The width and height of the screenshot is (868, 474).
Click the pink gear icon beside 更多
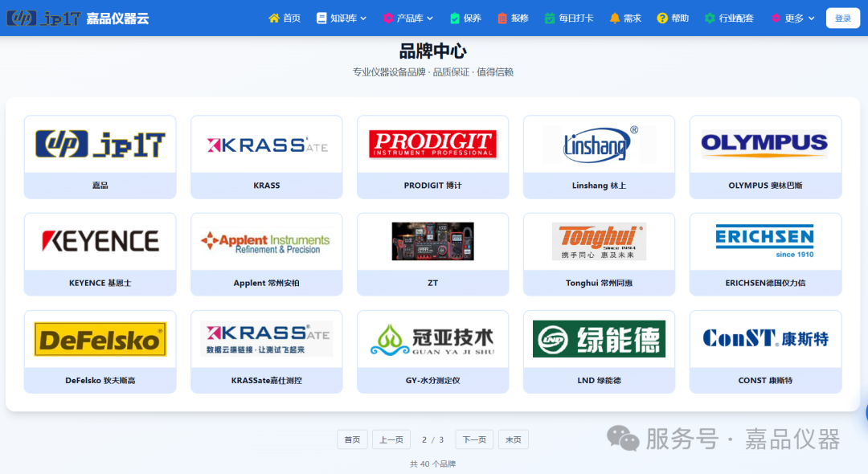[x=776, y=18]
